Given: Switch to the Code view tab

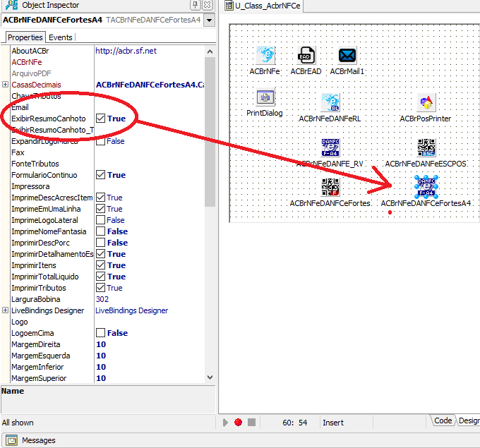Looking at the screenshot, I should pos(443,420).
